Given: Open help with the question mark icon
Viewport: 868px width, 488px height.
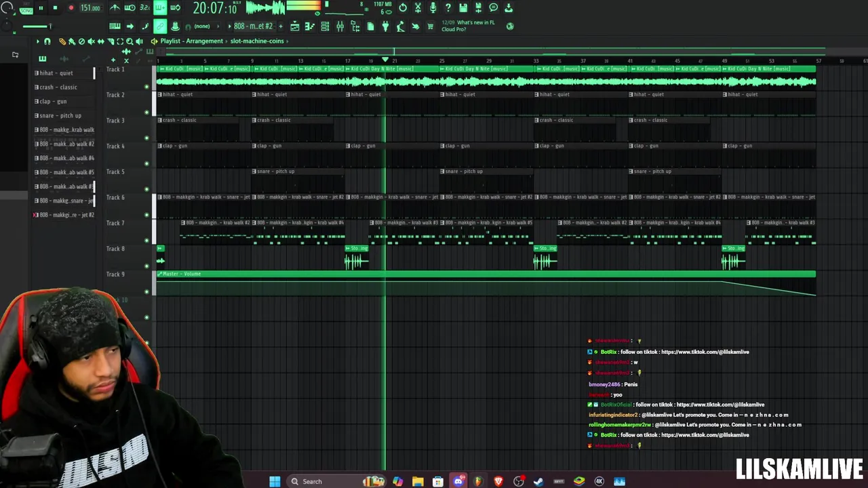Looking at the screenshot, I should (448, 8).
